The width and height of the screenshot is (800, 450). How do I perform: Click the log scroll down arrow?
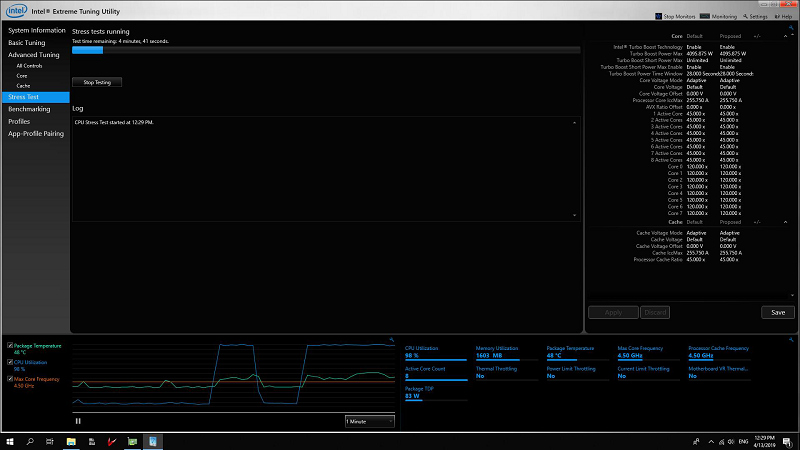click(574, 215)
